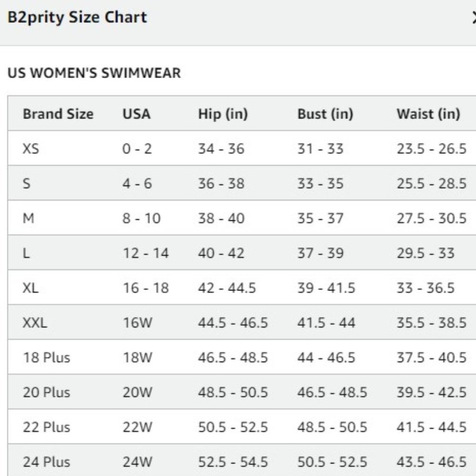Select the S brand size cell
Viewport: 476px width, 476px height.
point(27,183)
